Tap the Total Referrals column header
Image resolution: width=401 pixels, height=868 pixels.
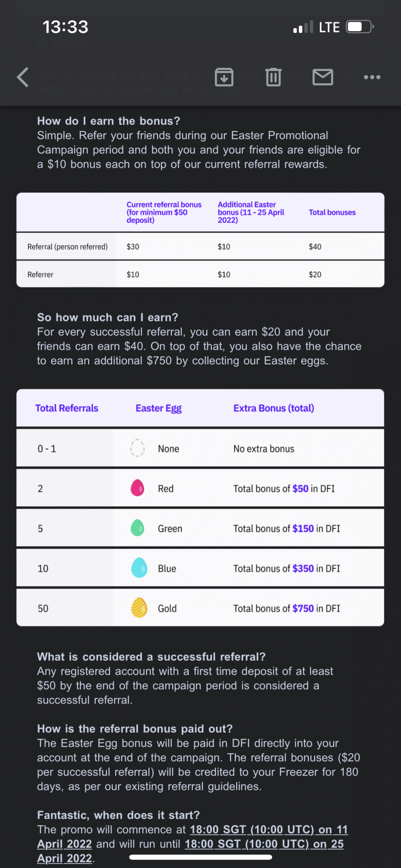[67, 408]
